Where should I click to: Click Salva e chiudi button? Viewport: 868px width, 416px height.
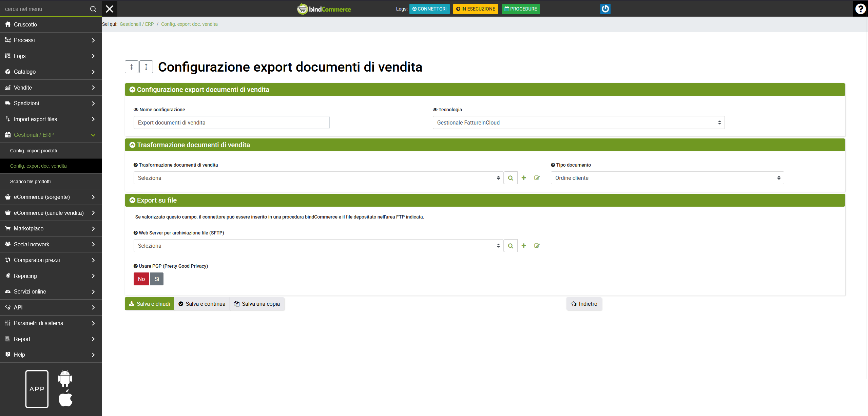pos(150,304)
